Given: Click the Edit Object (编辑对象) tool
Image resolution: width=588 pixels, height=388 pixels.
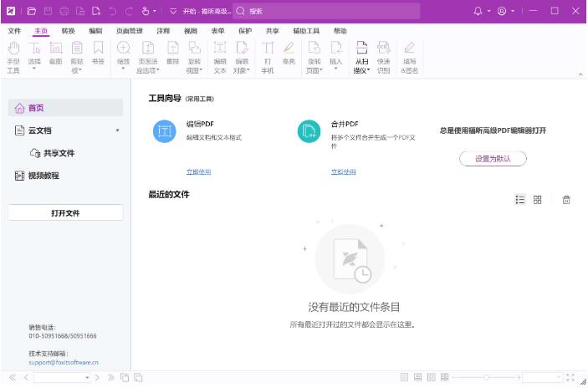Looking at the screenshot, I should point(242,58).
